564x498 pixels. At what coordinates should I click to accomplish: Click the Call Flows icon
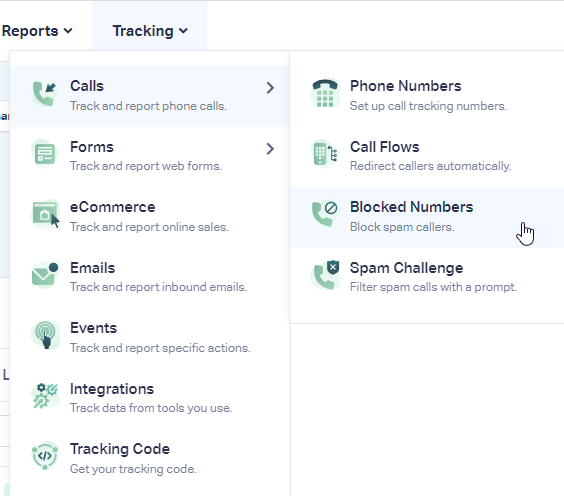coord(325,154)
